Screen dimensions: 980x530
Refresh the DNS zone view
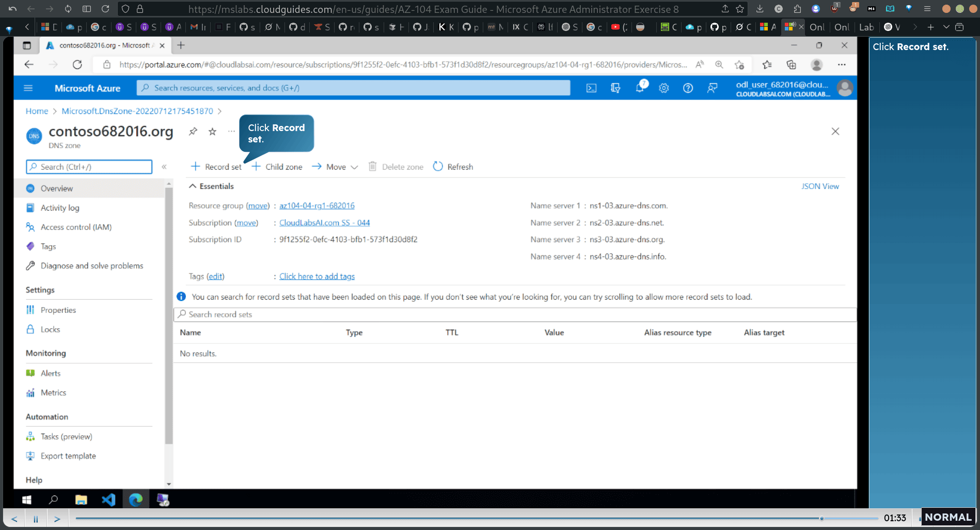453,167
